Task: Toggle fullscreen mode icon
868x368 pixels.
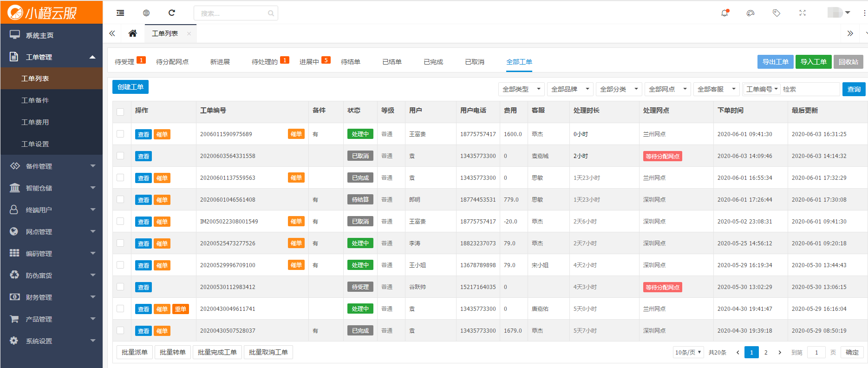Action: (x=803, y=13)
